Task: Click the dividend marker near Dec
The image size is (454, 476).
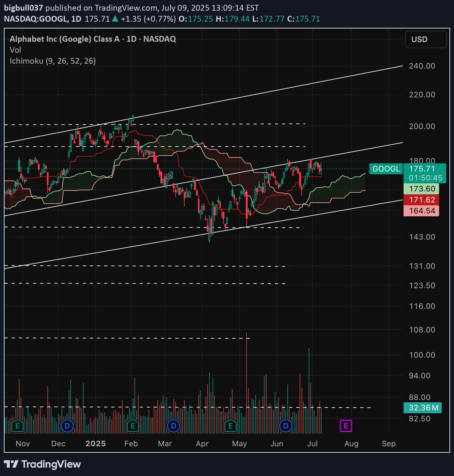Action: [67, 426]
